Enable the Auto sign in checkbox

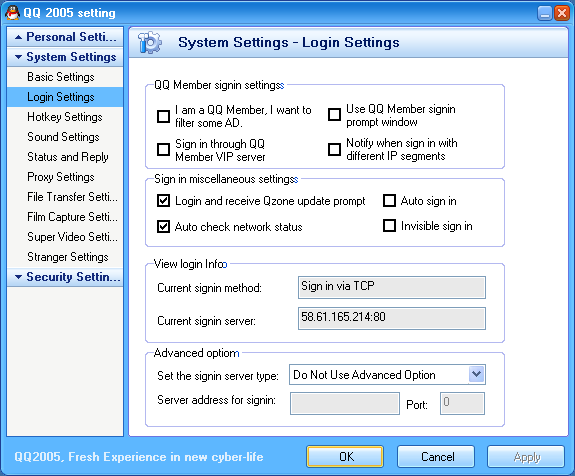(x=389, y=201)
